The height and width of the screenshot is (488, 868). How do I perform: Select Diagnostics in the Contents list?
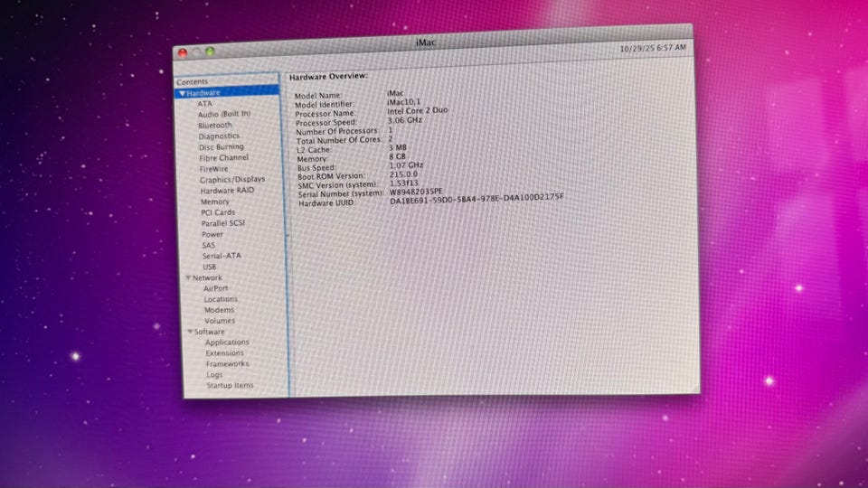point(219,136)
